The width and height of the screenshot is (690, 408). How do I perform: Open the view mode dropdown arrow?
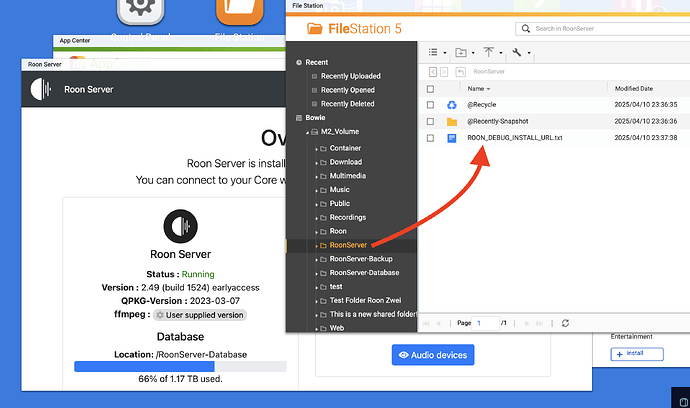pyautogui.click(x=445, y=53)
